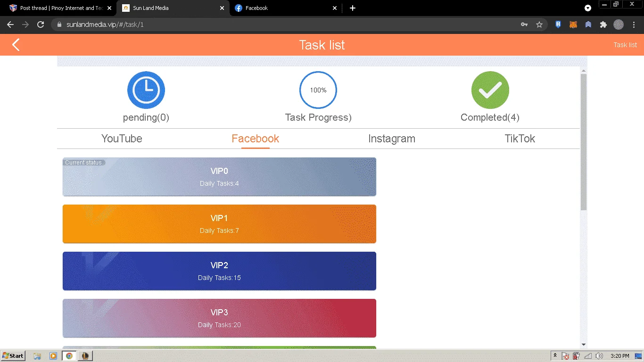Open the Windows Start menu
This screenshot has height=362, width=644.
pos(13,356)
